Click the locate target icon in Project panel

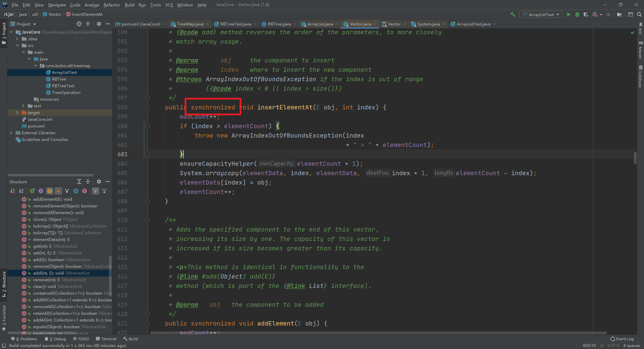tap(79, 24)
